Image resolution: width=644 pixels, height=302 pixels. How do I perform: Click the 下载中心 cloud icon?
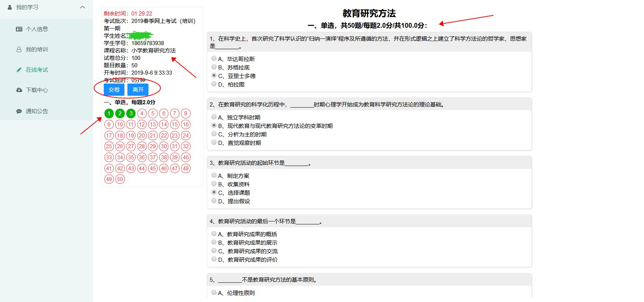pos(19,90)
